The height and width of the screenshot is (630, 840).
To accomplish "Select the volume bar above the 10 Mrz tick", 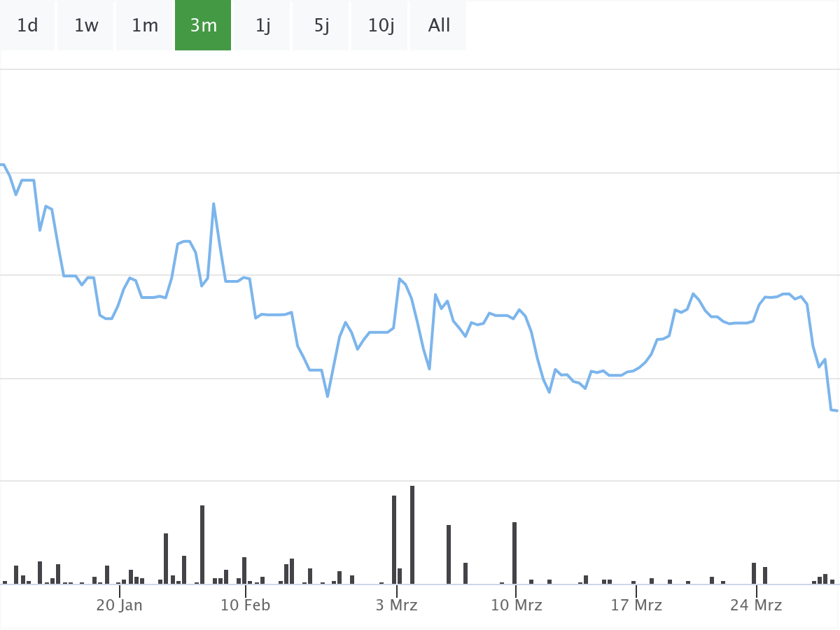I will [514, 553].
